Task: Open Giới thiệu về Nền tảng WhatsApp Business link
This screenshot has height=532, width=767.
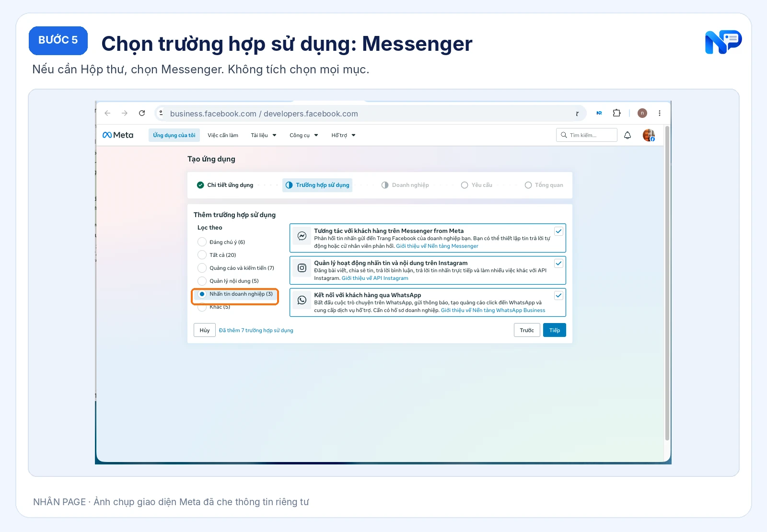Action: 493,310
